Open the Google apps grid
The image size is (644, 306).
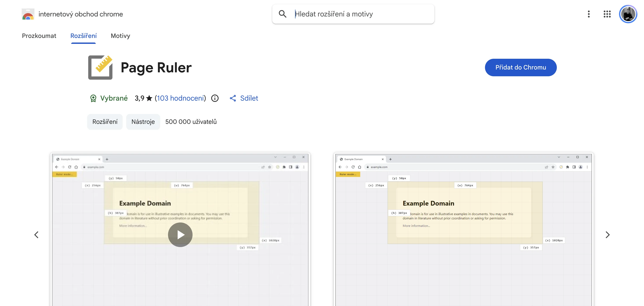(607, 14)
